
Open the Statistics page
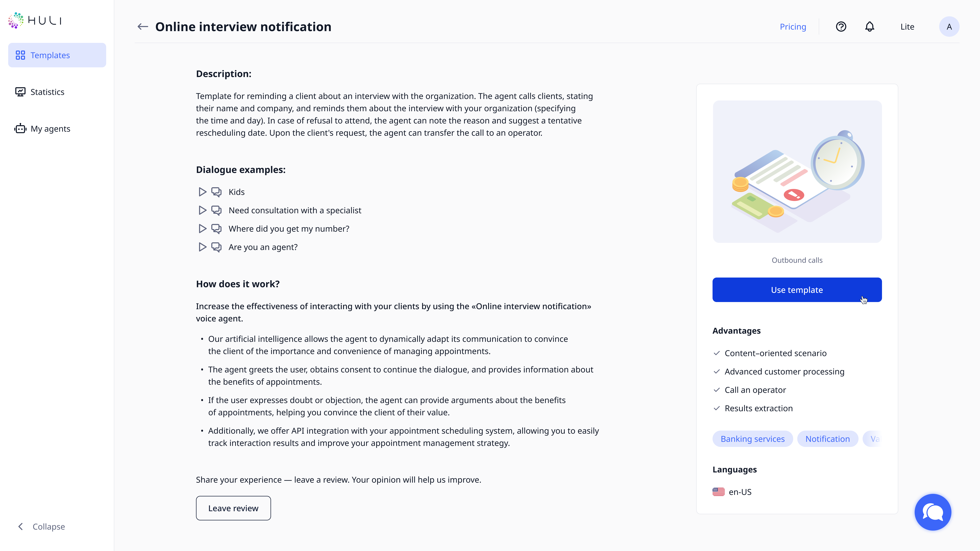(47, 92)
